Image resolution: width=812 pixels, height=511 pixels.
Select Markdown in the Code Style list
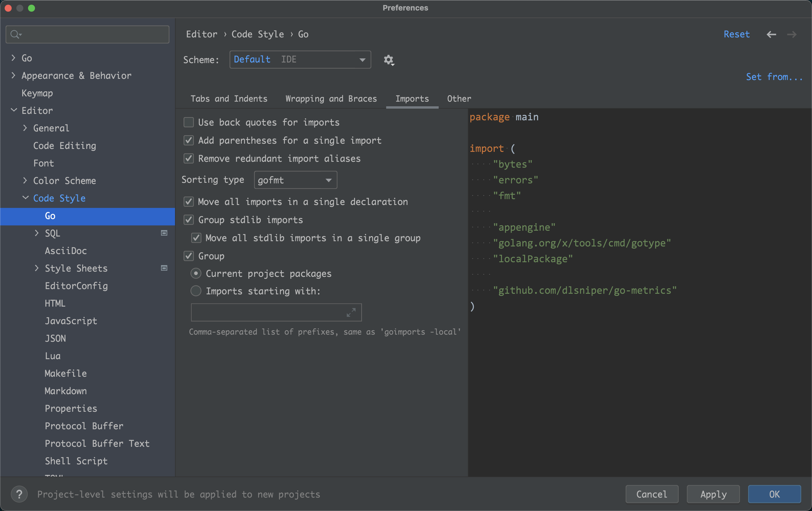66,391
